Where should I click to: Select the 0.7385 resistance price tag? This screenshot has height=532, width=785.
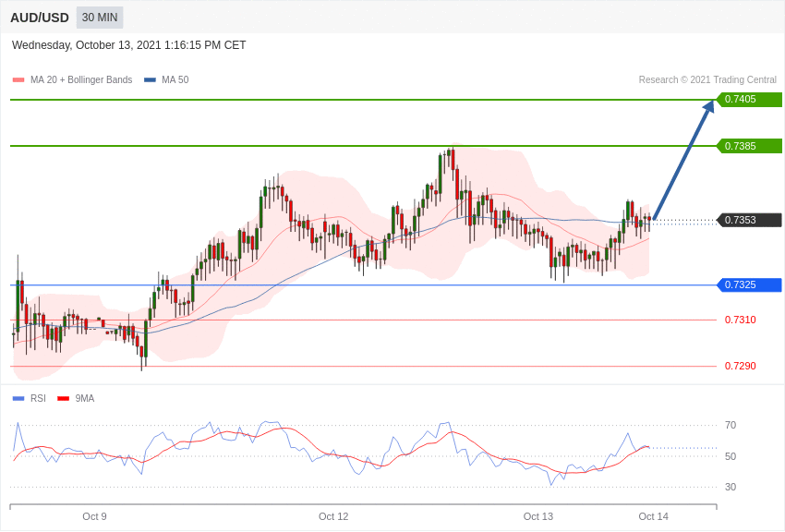click(750, 146)
